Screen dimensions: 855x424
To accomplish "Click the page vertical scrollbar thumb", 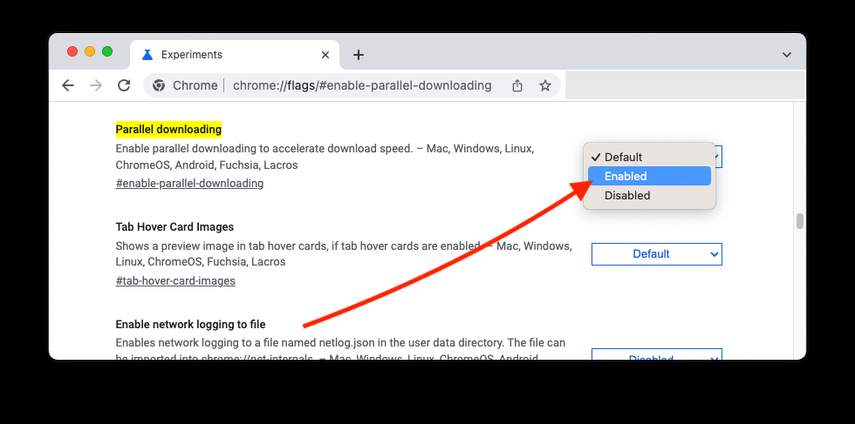I will point(799,221).
